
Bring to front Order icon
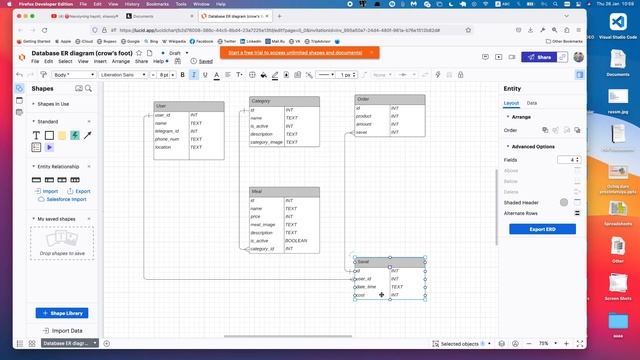pos(545,130)
